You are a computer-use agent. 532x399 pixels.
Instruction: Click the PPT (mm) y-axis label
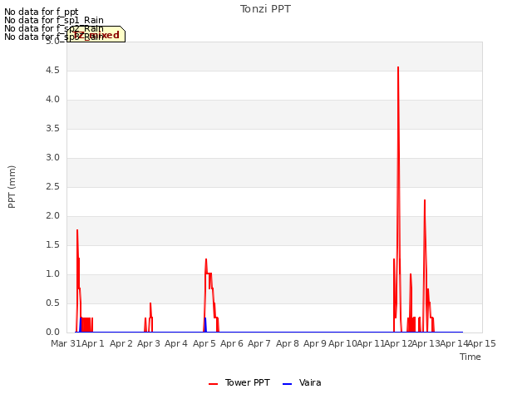pos(12,187)
